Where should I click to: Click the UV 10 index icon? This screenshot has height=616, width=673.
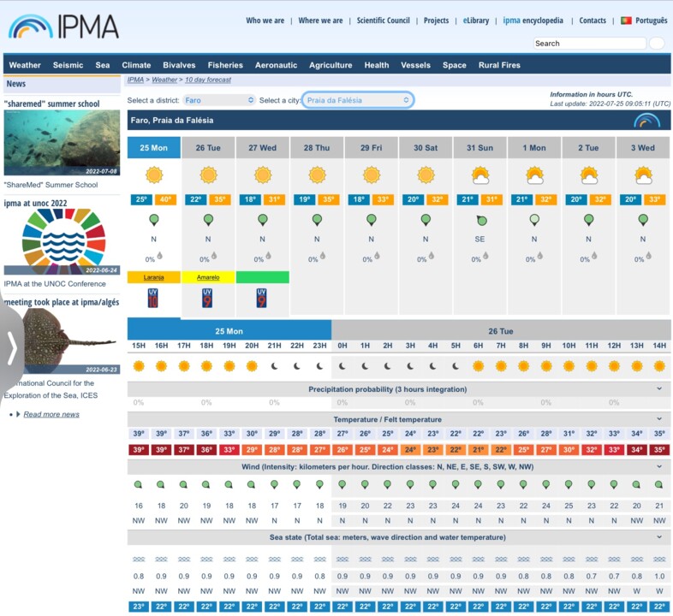coord(152,298)
